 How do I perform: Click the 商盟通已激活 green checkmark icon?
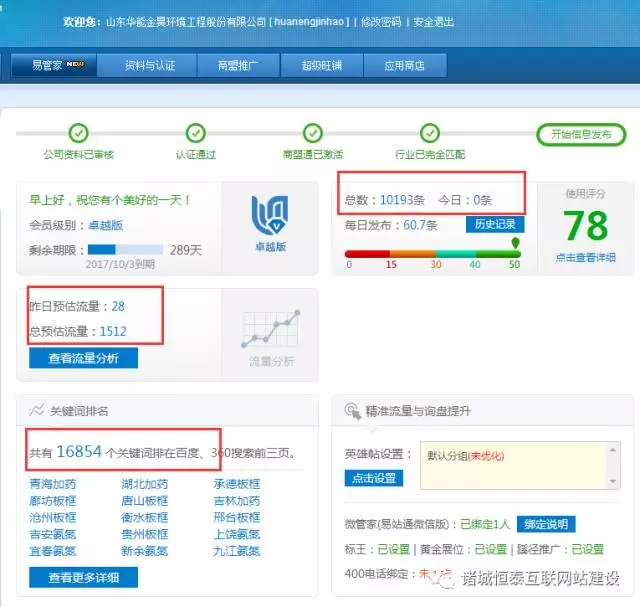(313, 134)
